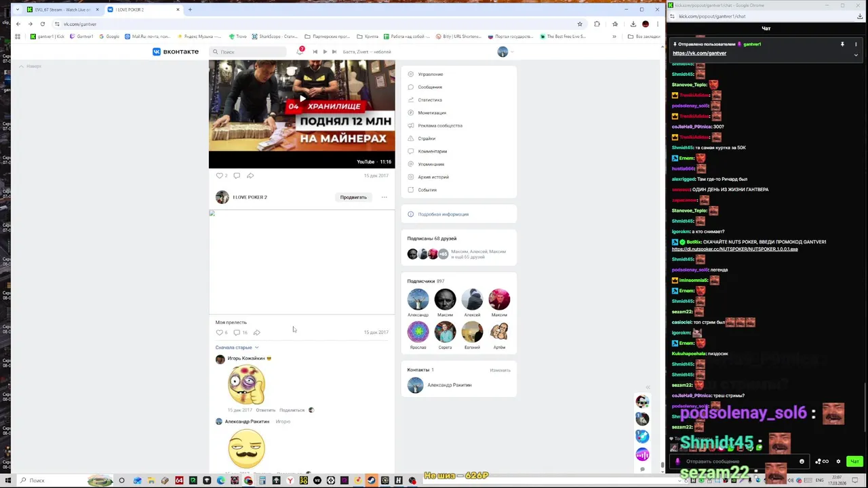The width and height of the screenshot is (868, 488).
Task: Open subscriber Серега avatar
Action: tap(445, 332)
